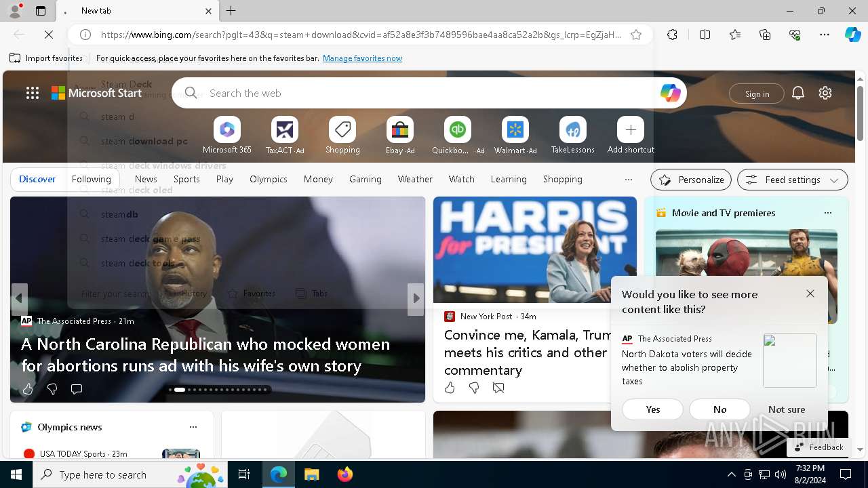Click Import favorites in favorites bar

point(46,58)
